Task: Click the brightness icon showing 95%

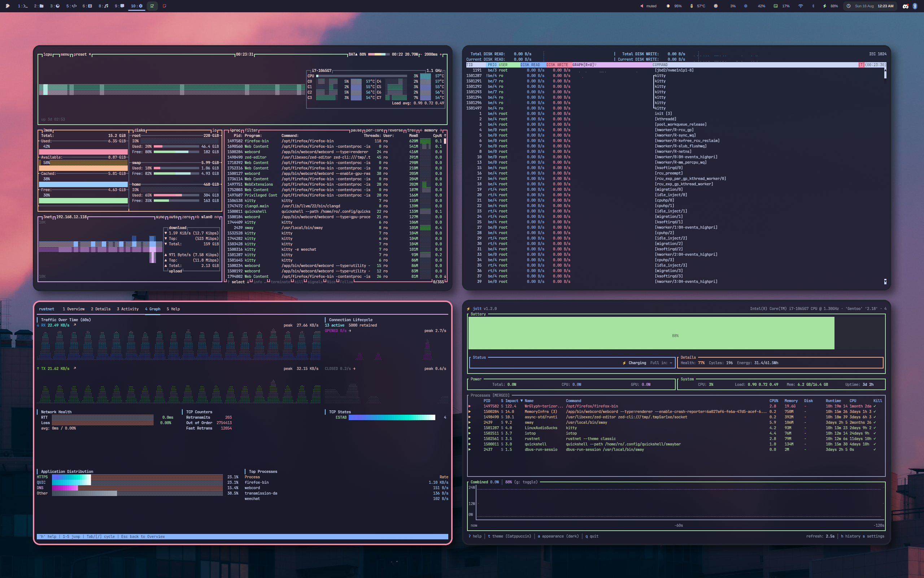Action: (668, 6)
